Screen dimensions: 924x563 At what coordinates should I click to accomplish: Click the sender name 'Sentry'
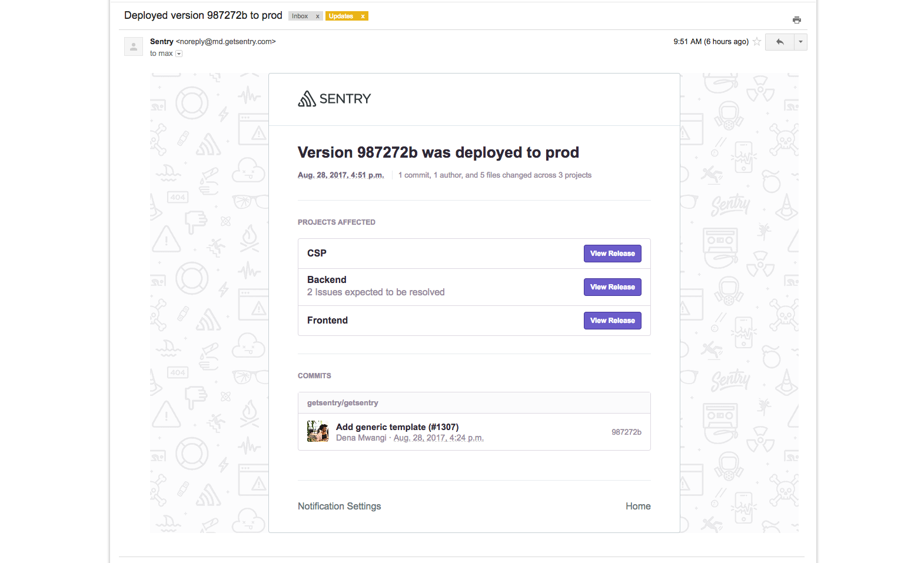point(162,42)
